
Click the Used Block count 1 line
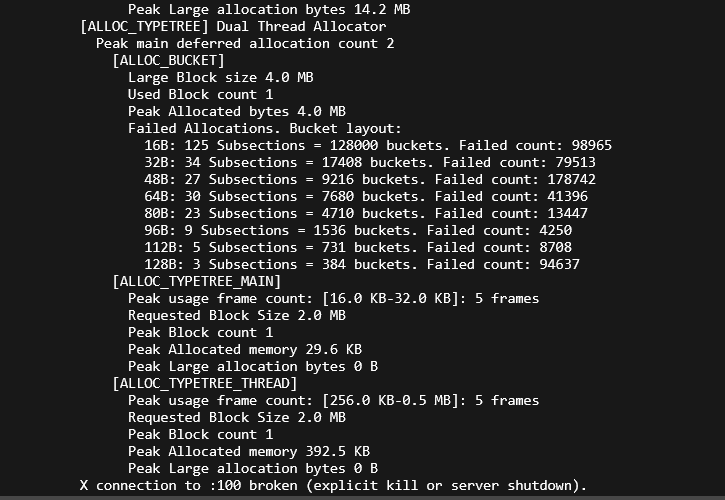pyautogui.click(x=201, y=94)
